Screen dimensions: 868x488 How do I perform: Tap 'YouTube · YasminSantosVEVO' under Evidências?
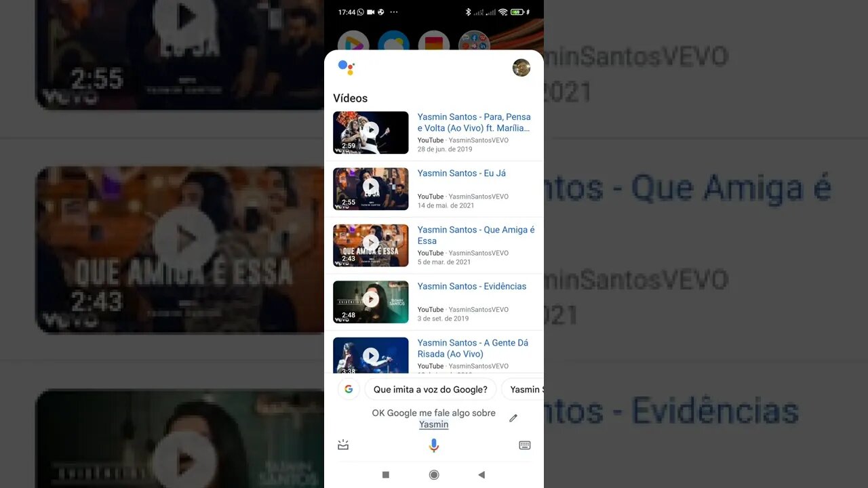463,310
